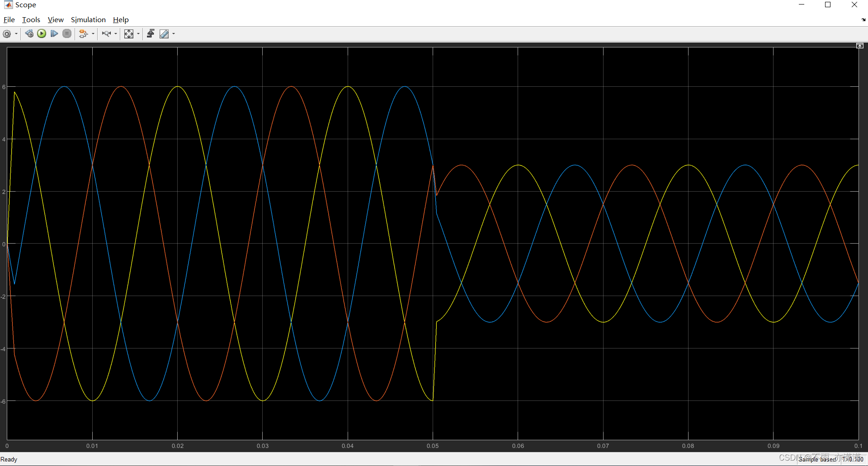868x466 pixels.
Task: Click the Stop simulation button
Action: (67, 34)
